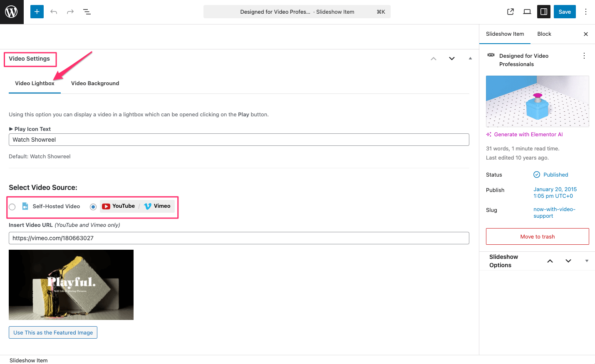The height and width of the screenshot is (364, 595).
Task: Collapse the Video Settings panel triangle
Action: (x=470, y=59)
